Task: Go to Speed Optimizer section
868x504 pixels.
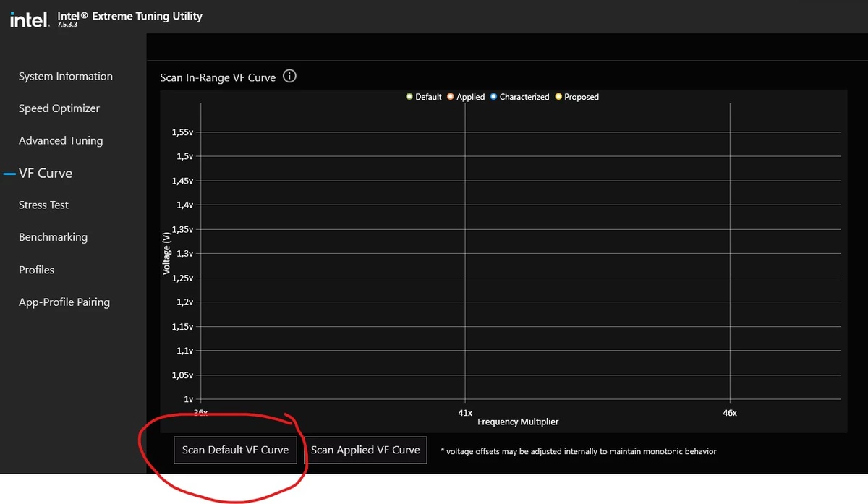Action: [x=59, y=108]
